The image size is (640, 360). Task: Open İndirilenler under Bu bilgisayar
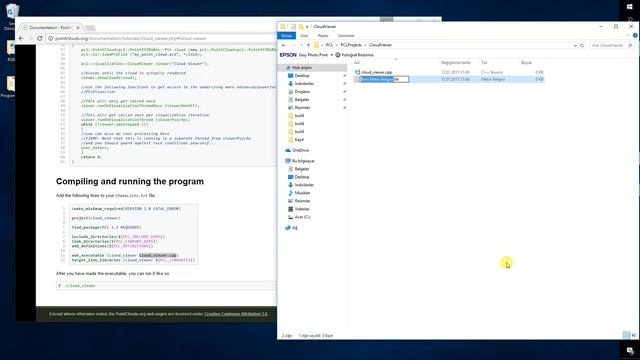click(304, 185)
